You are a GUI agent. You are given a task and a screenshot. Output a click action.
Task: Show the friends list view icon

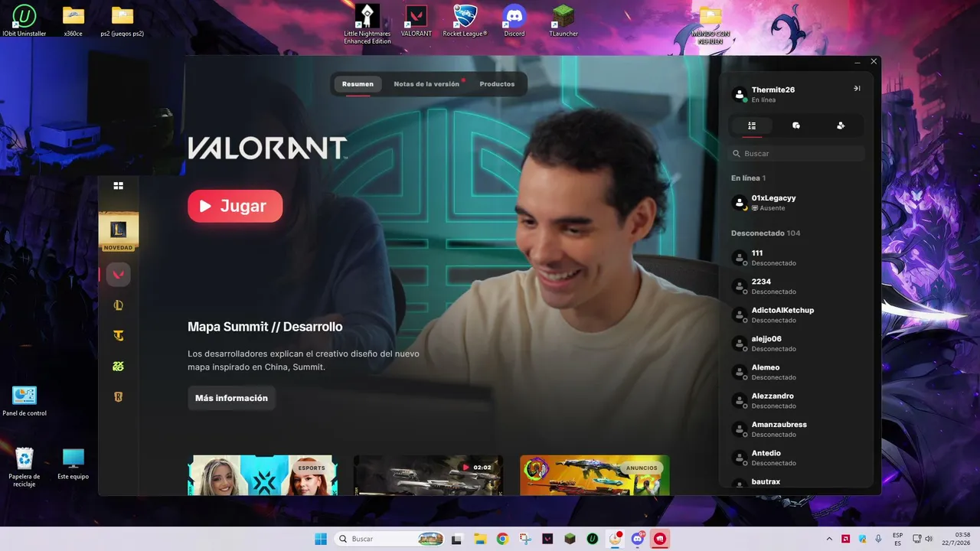(752, 126)
